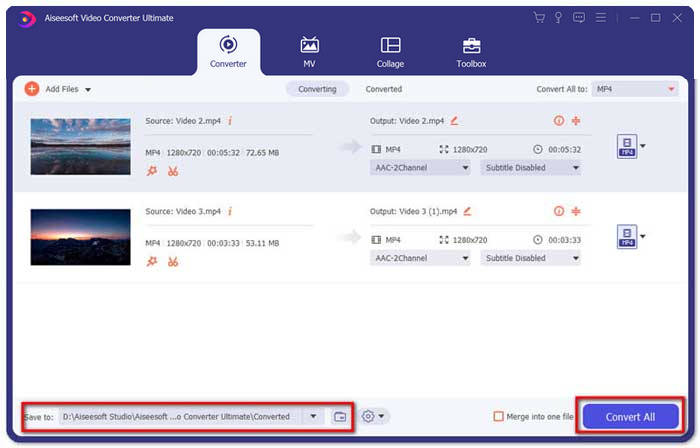Click the Source: Video 2.mp4 label
The width and height of the screenshot is (700, 448).
pyautogui.click(x=183, y=121)
